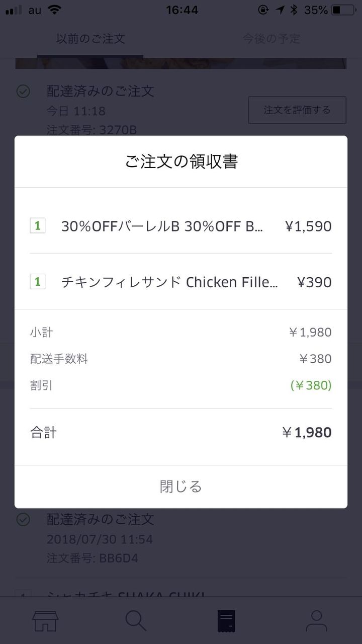Tap the Wi-Fi icon in status bar
This screenshot has width=362, height=644.
pyautogui.click(x=54, y=10)
